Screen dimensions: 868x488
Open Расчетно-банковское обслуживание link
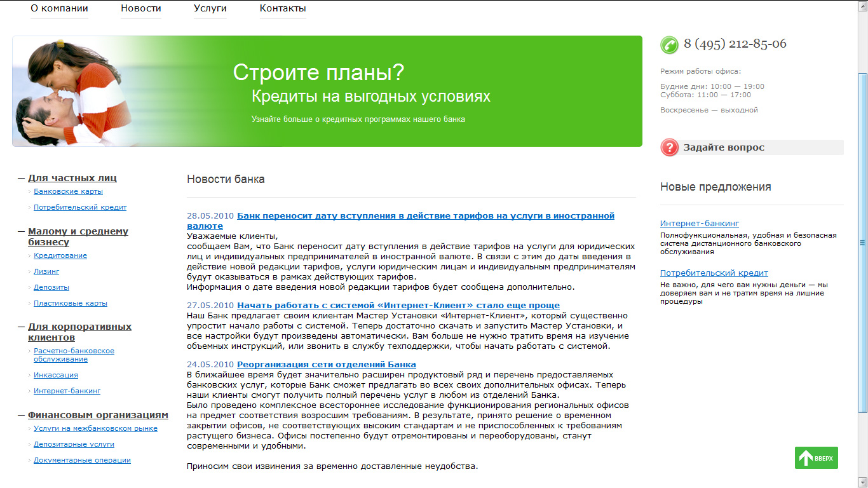click(x=74, y=355)
